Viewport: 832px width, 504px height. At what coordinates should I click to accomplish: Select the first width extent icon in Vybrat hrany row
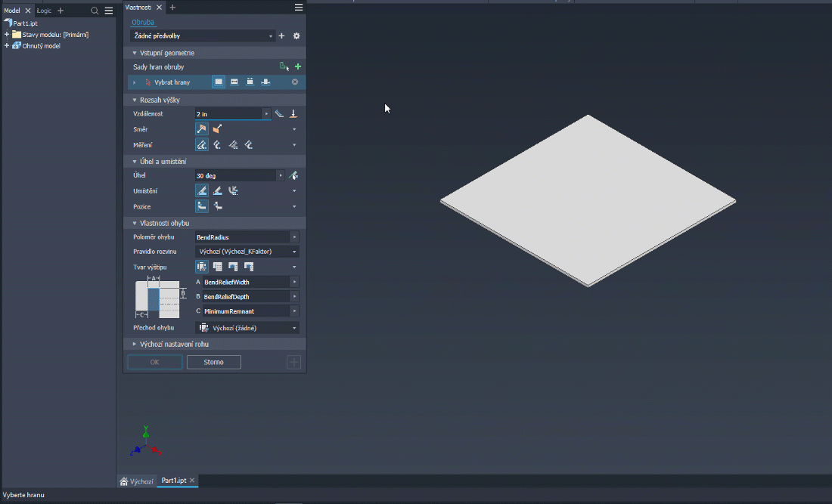point(219,82)
